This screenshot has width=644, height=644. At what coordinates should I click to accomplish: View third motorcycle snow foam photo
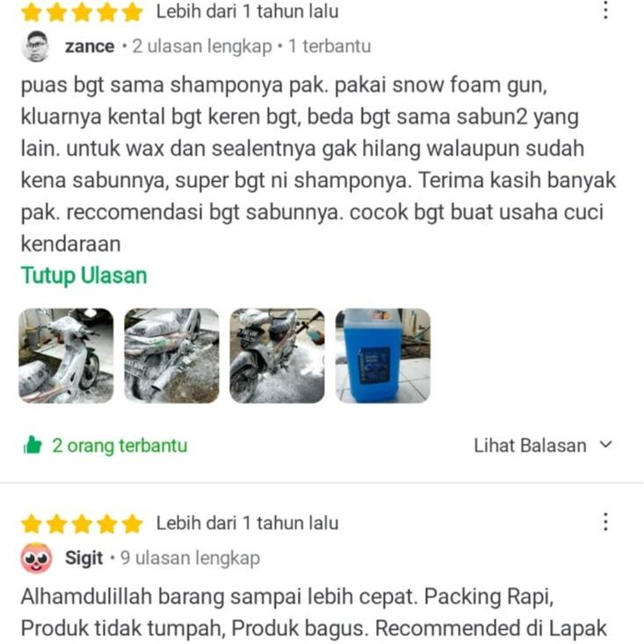pyautogui.click(x=278, y=356)
